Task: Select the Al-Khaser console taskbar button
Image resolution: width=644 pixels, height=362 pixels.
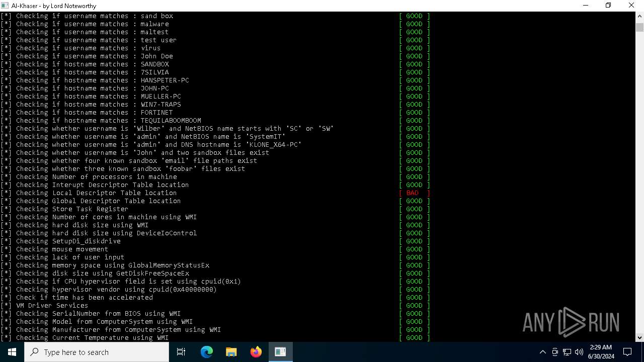Action: (x=280, y=352)
